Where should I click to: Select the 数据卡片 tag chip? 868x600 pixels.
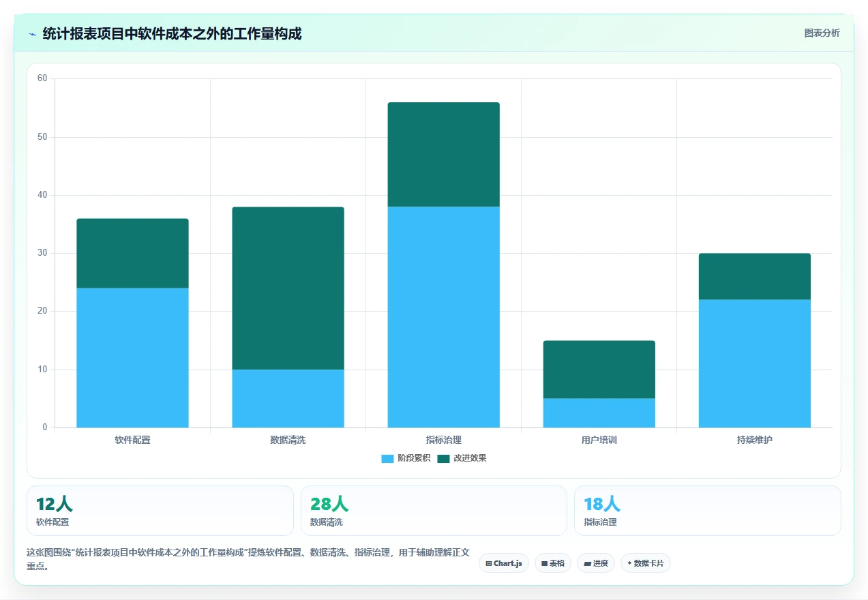pyautogui.click(x=645, y=563)
